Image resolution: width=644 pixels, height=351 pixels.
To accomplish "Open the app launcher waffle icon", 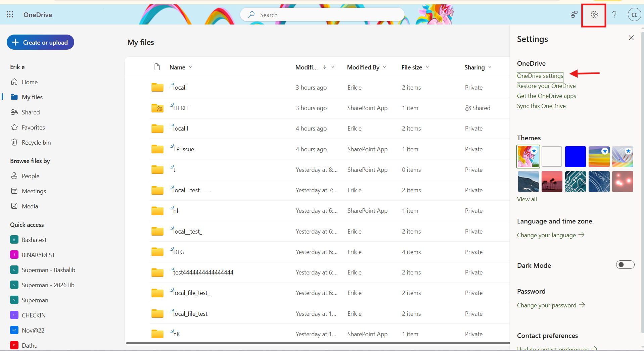I will tap(10, 14).
